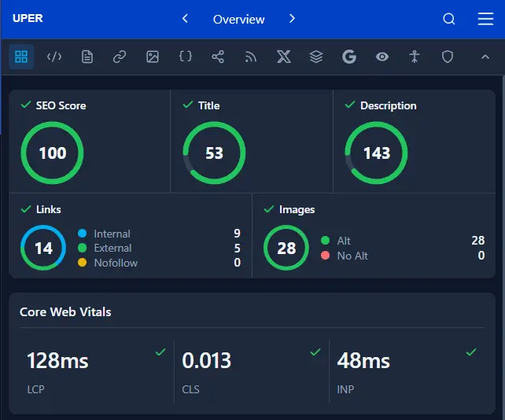Click the Title length 53 ring
505x420 pixels.
coord(214,153)
